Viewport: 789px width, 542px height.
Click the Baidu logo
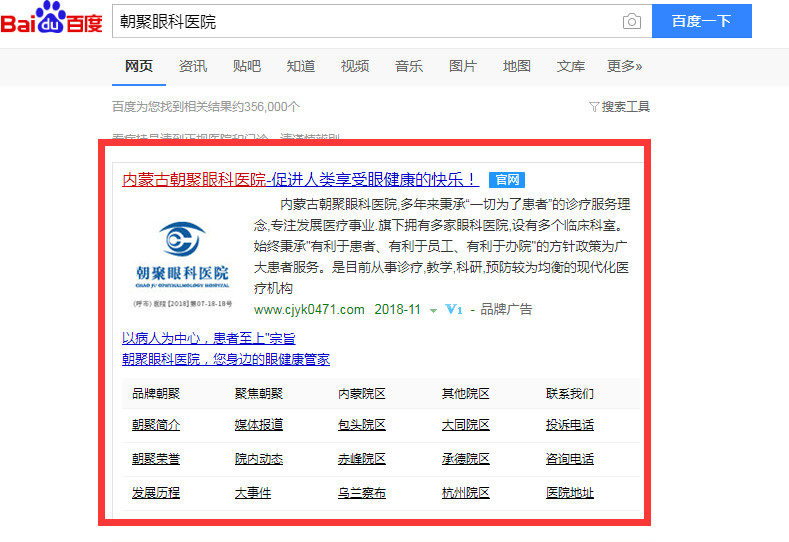[51, 19]
